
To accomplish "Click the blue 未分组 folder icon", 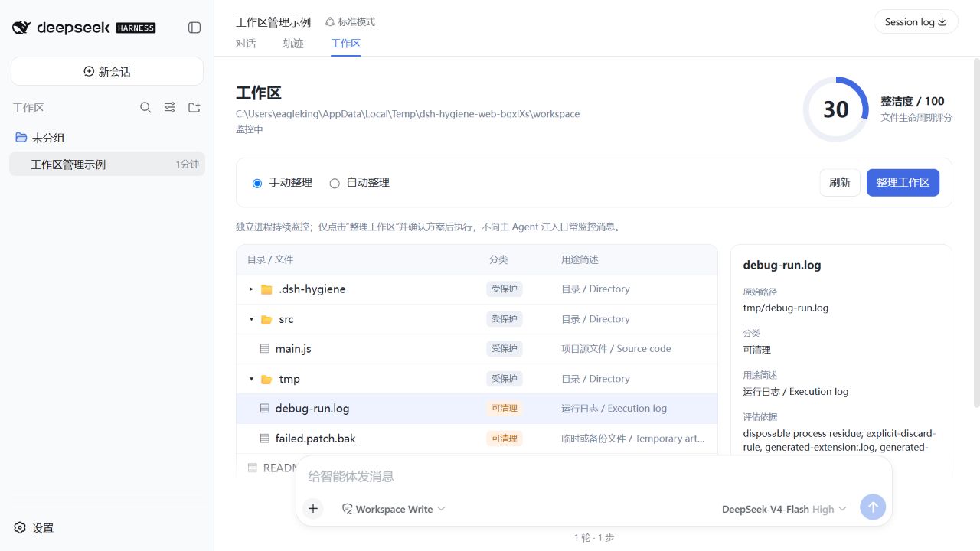I will click(x=21, y=138).
